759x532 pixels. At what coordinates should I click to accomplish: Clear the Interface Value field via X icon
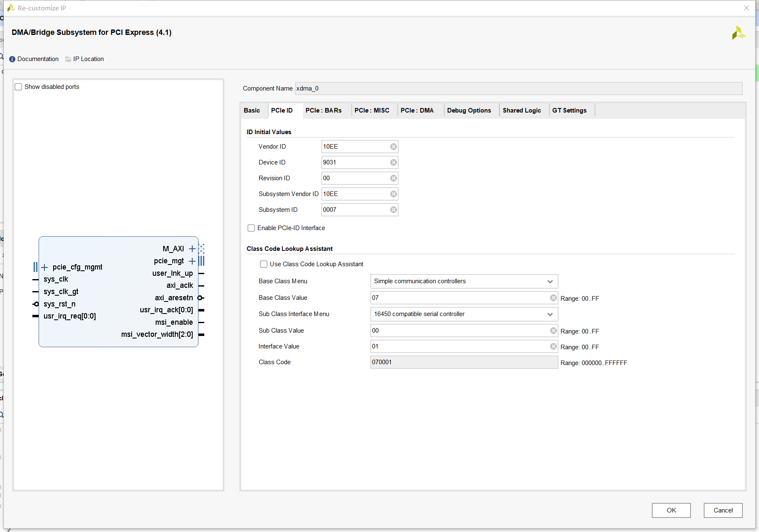coord(553,346)
